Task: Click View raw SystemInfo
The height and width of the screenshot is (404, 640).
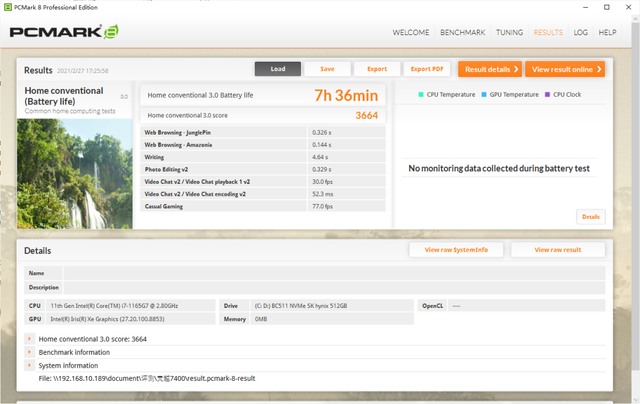Action: coord(456,250)
